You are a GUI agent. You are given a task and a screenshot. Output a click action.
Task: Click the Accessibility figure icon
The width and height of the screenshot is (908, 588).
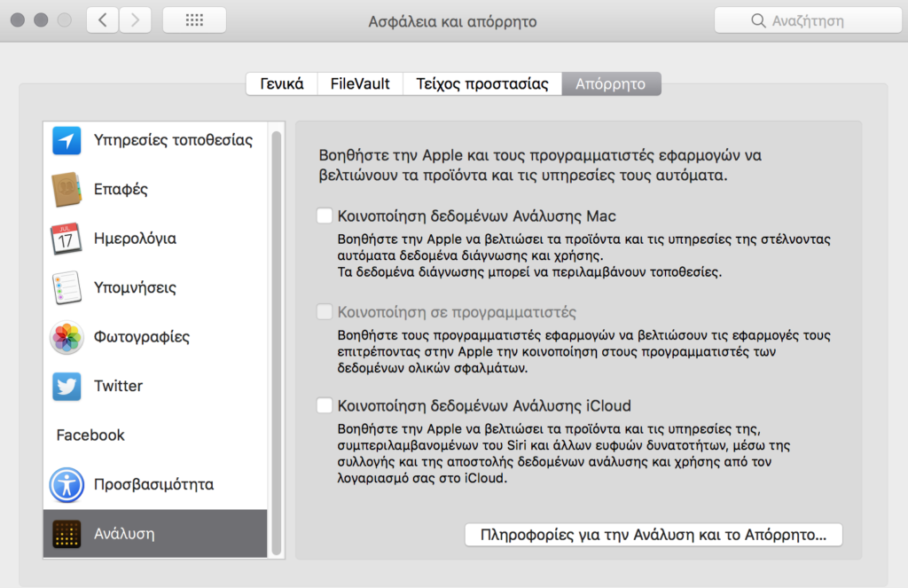pos(67,485)
